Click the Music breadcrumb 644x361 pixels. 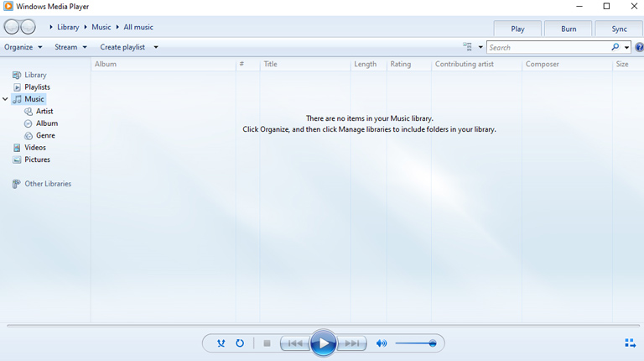coord(101,27)
